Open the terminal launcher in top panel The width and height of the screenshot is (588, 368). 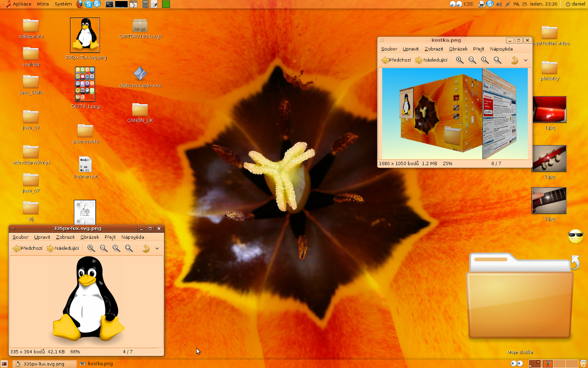coord(109,4)
